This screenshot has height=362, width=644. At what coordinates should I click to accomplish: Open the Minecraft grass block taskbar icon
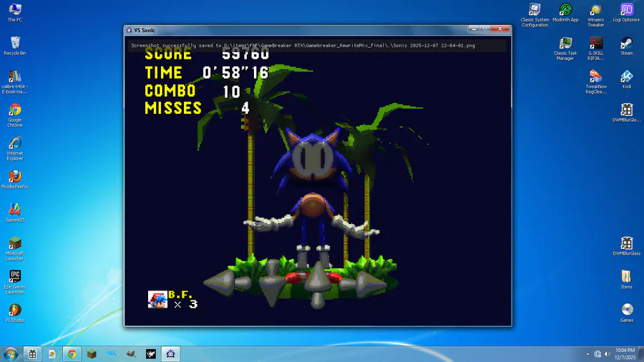92,354
